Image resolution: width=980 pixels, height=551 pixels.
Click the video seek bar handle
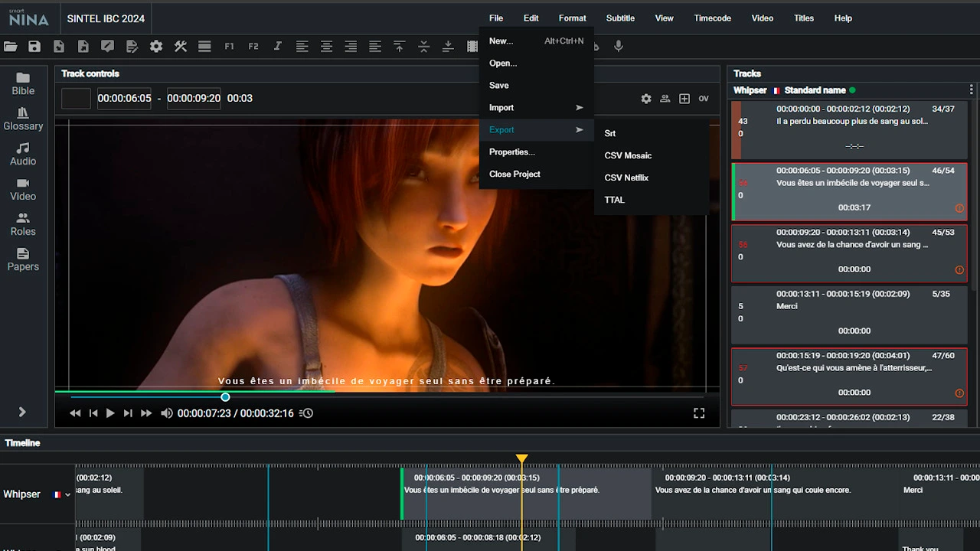point(225,397)
